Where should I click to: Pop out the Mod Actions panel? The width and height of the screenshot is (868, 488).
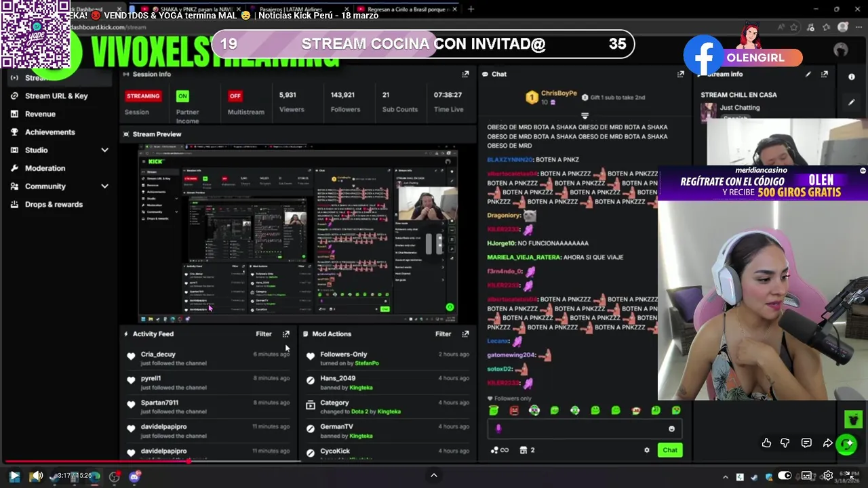465,333
